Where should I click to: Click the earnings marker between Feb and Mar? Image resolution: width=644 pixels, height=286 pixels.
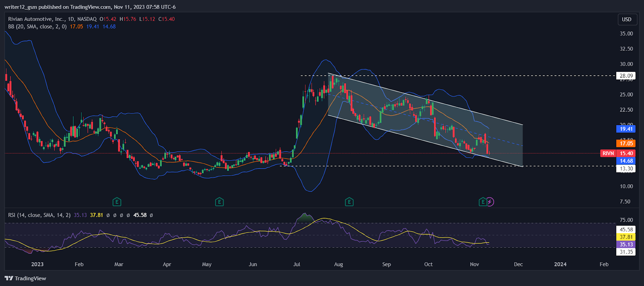[117, 202]
